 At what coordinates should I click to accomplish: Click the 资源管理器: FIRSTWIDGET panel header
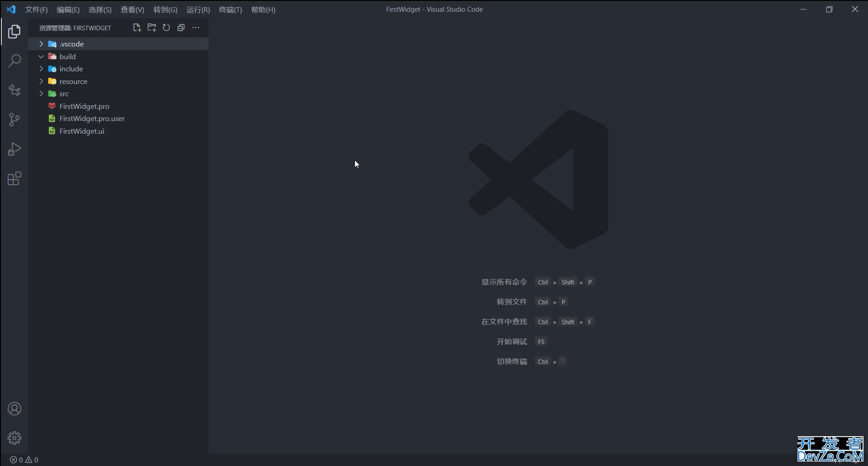pyautogui.click(x=75, y=28)
